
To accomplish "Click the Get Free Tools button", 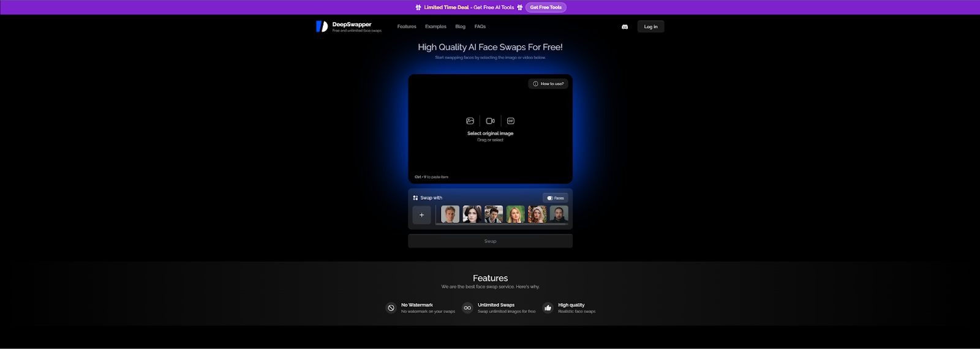I will point(546,7).
